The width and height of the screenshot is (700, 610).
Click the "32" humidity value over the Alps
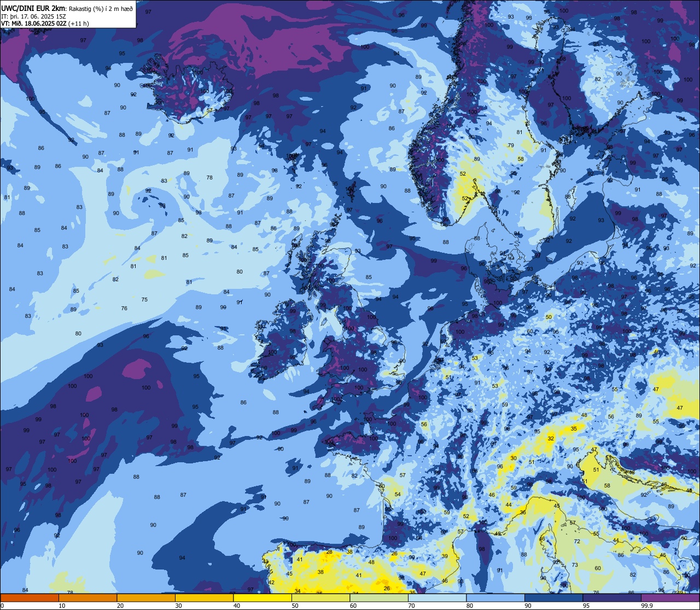(551, 439)
